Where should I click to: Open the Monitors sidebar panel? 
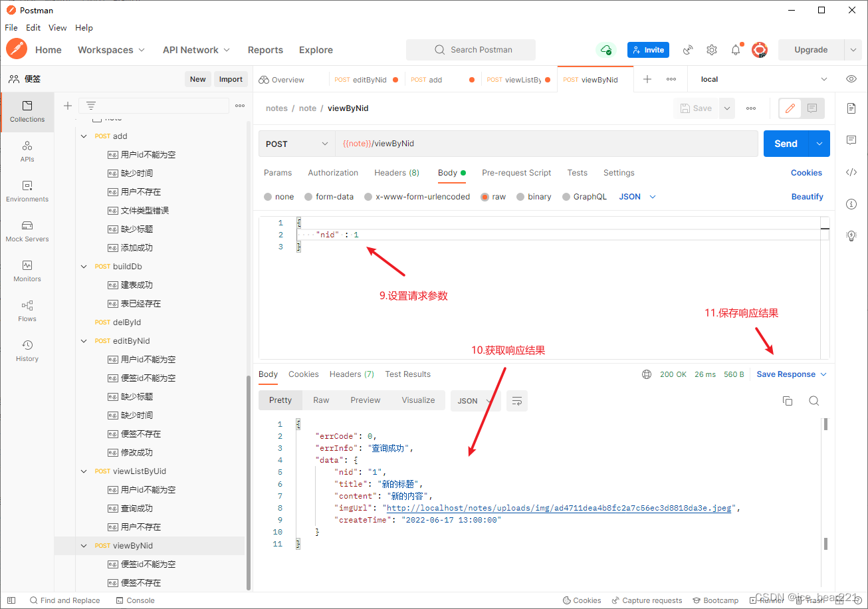point(27,271)
